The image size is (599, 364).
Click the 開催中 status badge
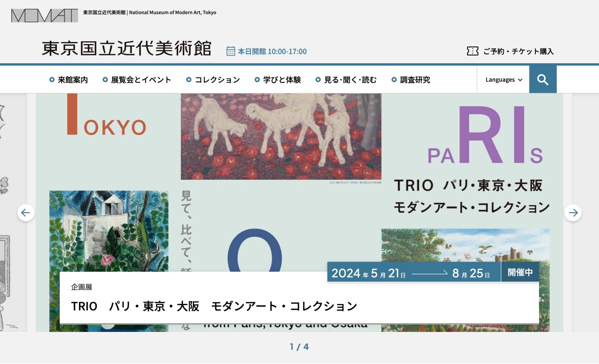[x=520, y=272]
